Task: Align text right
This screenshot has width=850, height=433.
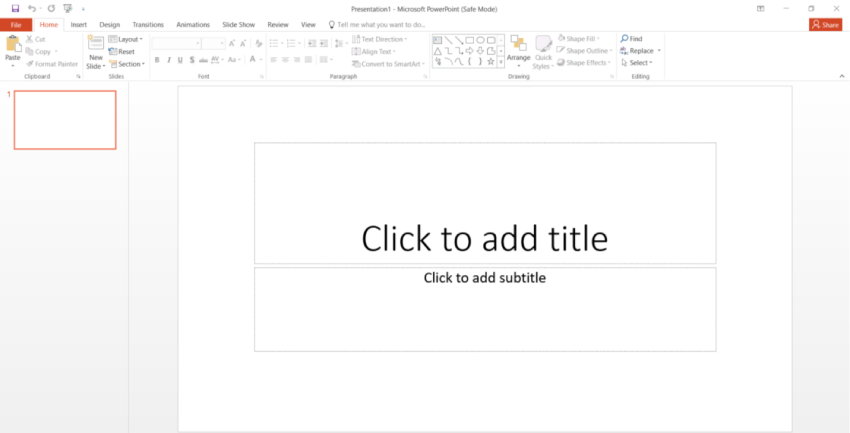Action: point(297,60)
